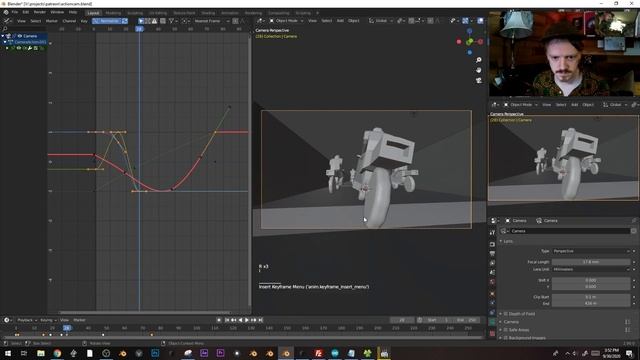
Task: Open the graph editor filter funnel dropdown
Action: point(173,21)
